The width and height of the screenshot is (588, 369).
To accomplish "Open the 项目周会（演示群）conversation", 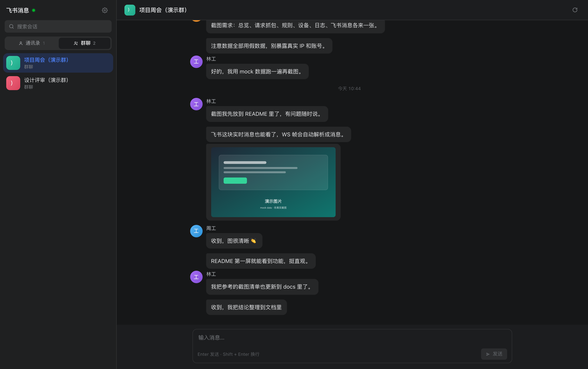I will 58,63.
